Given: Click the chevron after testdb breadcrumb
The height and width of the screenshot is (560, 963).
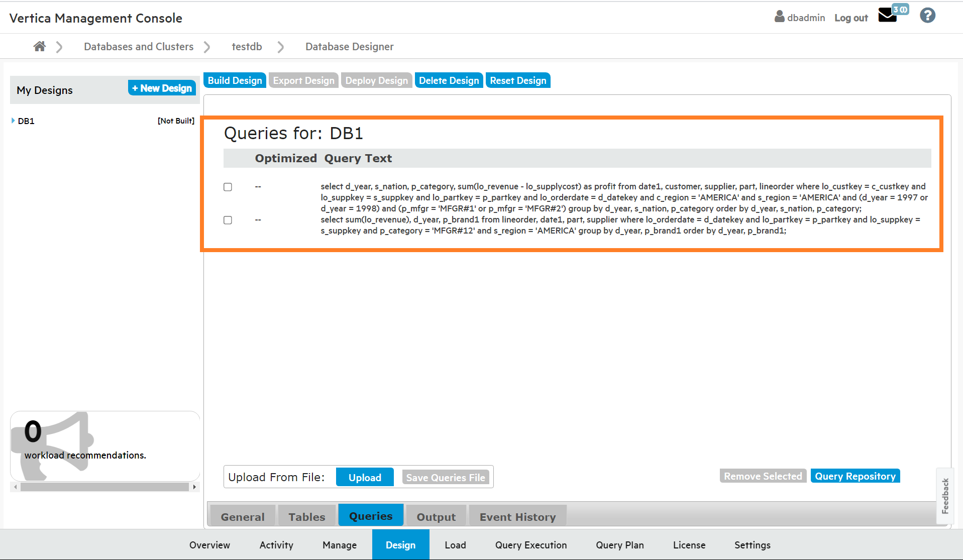Looking at the screenshot, I should click(281, 47).
